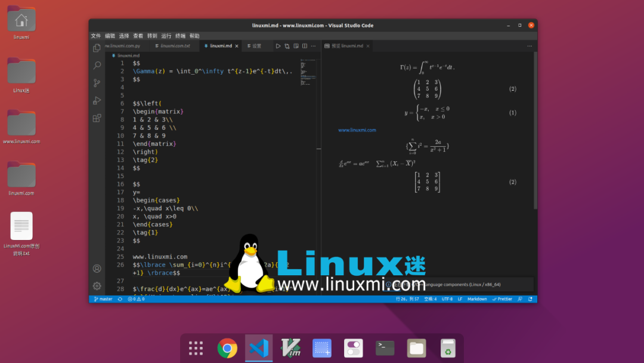Open the Run and Debug view

97,100
